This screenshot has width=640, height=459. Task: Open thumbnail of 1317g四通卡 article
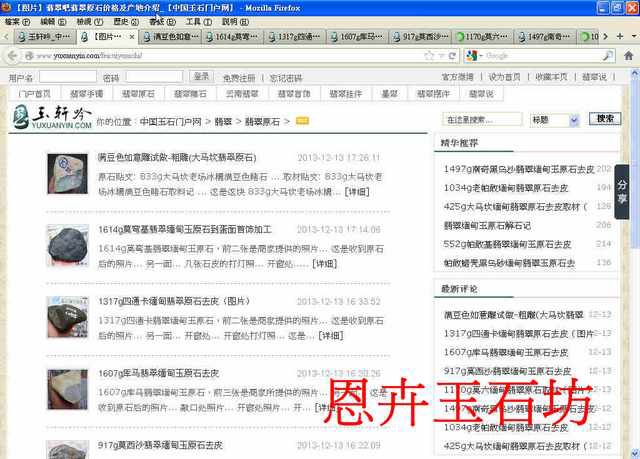tap(67, 318)
